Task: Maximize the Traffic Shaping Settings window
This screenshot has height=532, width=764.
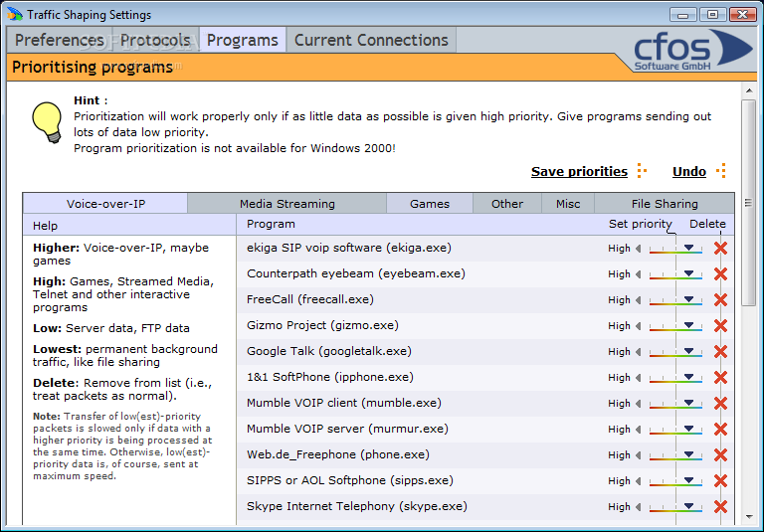Action: click(x=713, y=15)
